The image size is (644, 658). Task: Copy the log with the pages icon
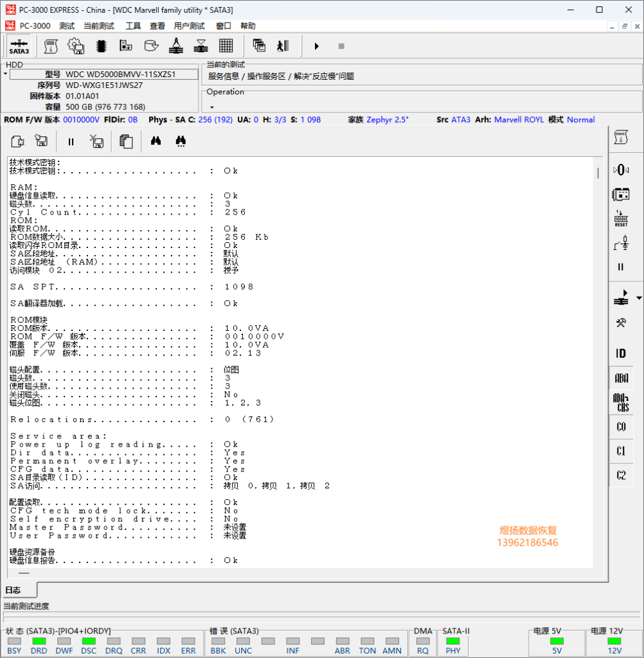pyautogui.click(x=126, y=141)
